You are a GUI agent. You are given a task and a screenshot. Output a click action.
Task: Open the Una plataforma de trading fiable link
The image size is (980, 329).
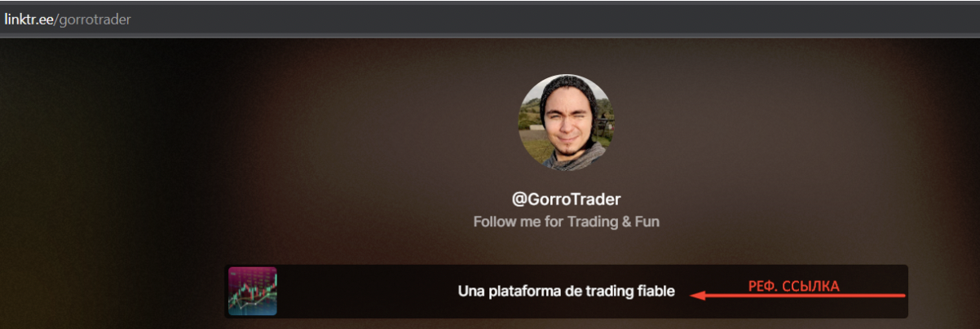(566, 291)
